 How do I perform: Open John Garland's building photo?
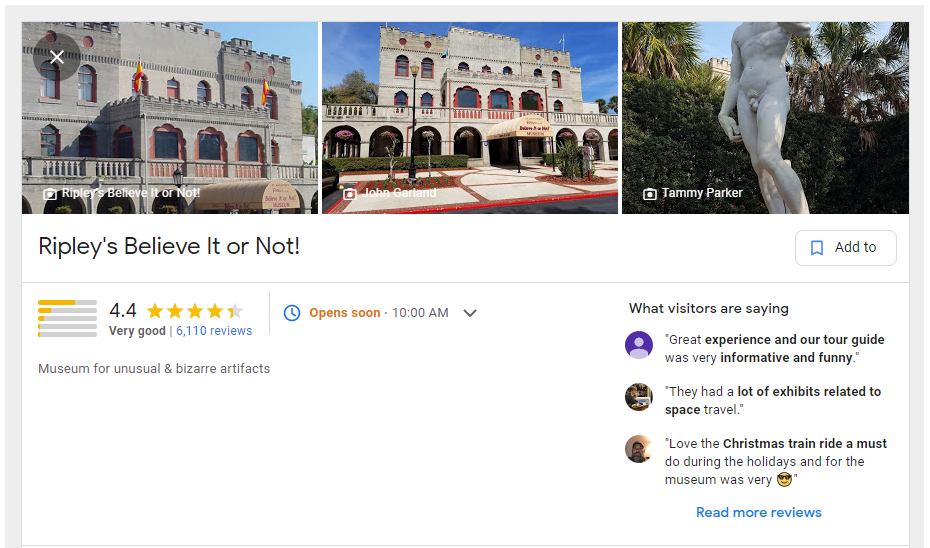pos(470,118)
